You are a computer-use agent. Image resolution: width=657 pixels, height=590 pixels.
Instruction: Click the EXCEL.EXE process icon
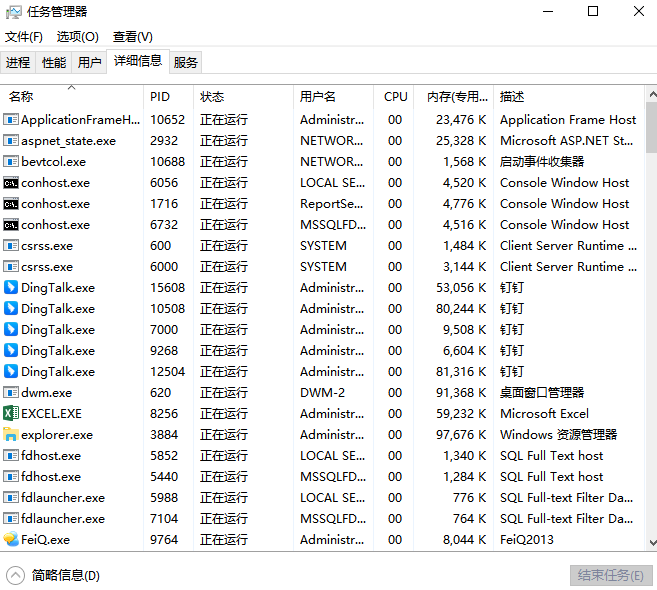(x=11, y=413)
